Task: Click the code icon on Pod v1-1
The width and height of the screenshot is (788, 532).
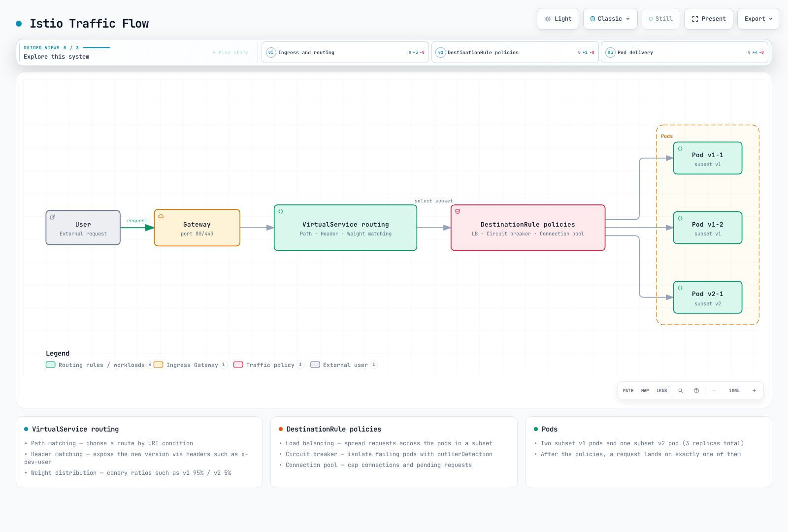Action: click(x=680, y=148)
